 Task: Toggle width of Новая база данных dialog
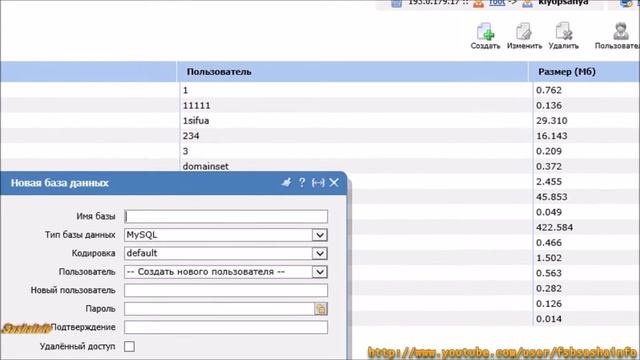[318, 182]
